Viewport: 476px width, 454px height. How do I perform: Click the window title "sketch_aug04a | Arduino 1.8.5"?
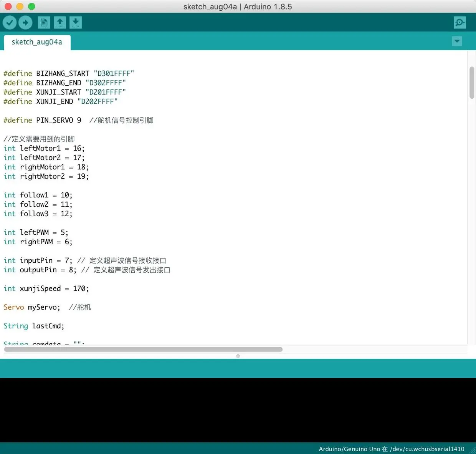[238, 7]
